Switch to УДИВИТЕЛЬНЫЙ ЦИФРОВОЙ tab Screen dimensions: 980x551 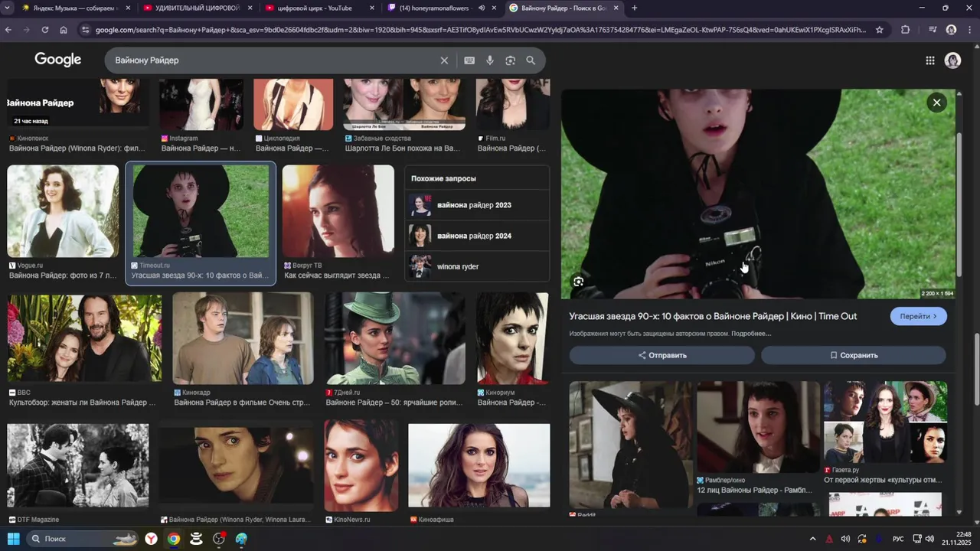[198, 8]
